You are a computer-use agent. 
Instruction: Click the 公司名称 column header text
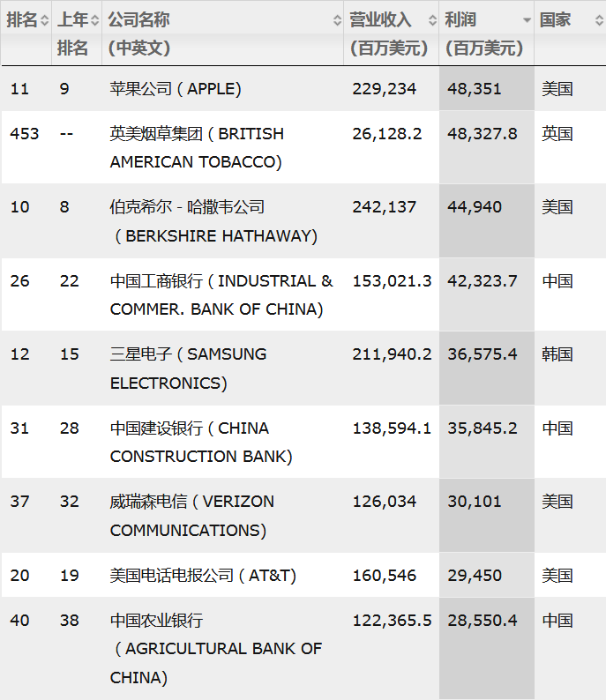(x=139, y=20)
